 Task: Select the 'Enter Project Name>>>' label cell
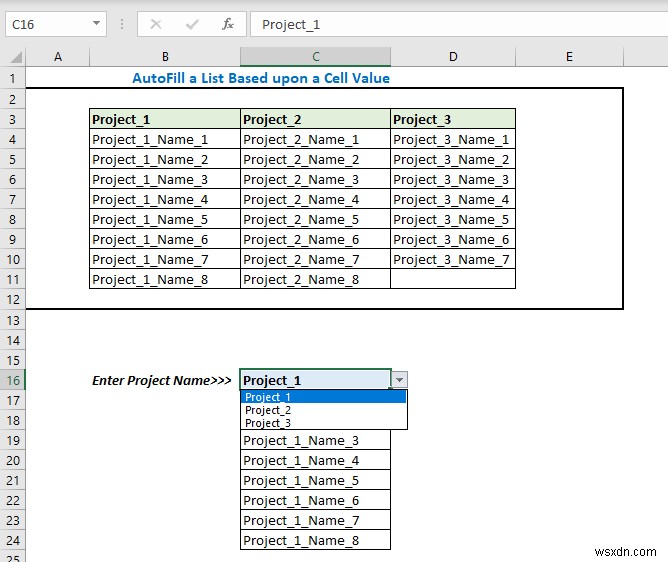pyautogui.click(x=165, y=380)
